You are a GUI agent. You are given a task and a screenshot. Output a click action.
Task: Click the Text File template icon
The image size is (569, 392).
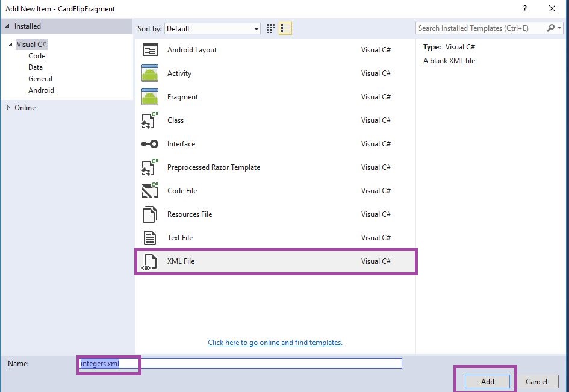(149, 238)
